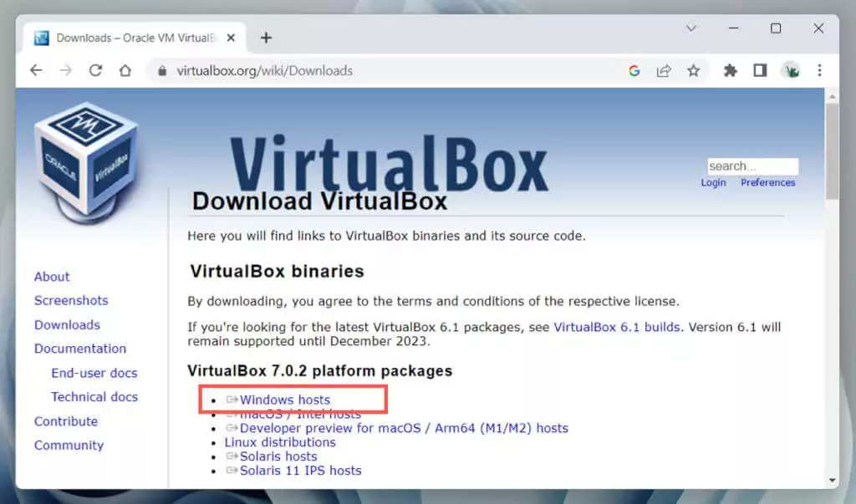856x504 pixels.
Task: Open the About sidebar link
Action: click(x=52, y=277)
